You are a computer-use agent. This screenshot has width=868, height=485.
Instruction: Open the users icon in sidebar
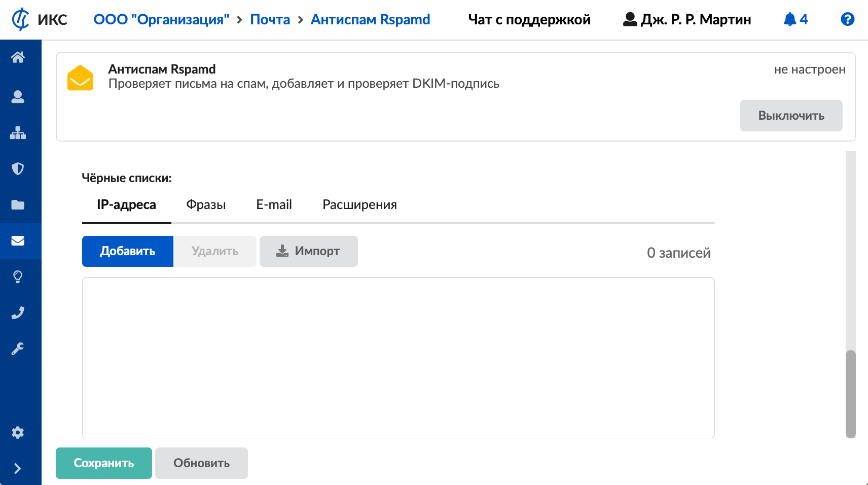(x=18, y=97)
